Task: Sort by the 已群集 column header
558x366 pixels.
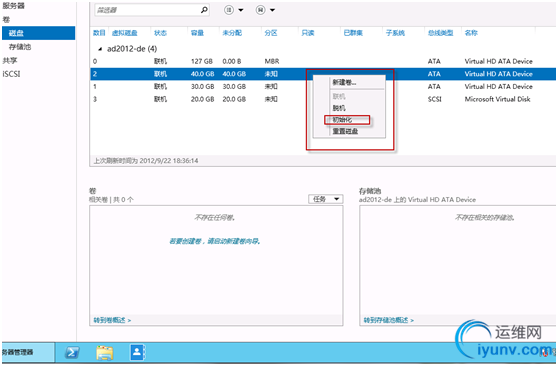Action: (x=353, y=33)
